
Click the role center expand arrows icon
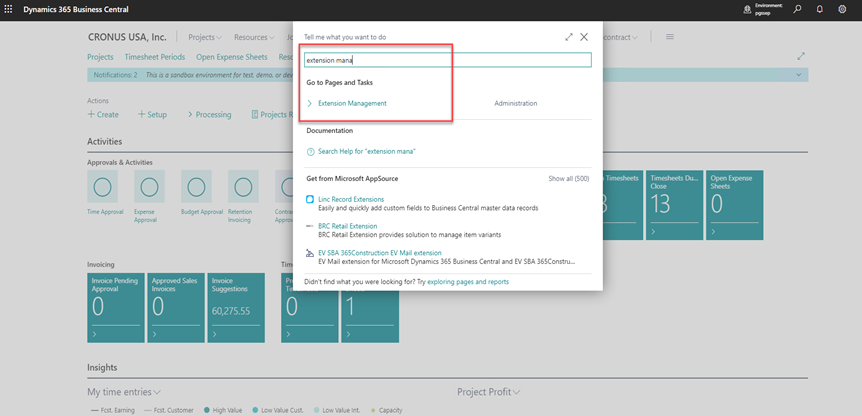pos(802,56)
